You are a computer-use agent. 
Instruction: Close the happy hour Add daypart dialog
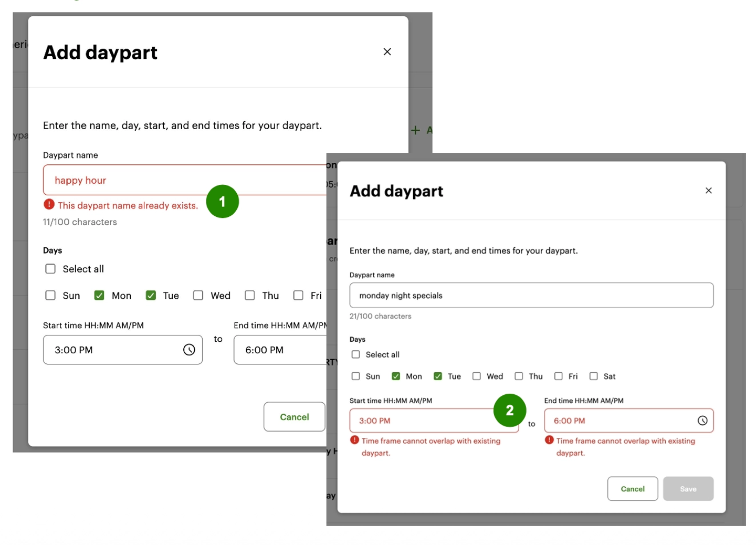point(387,51)
